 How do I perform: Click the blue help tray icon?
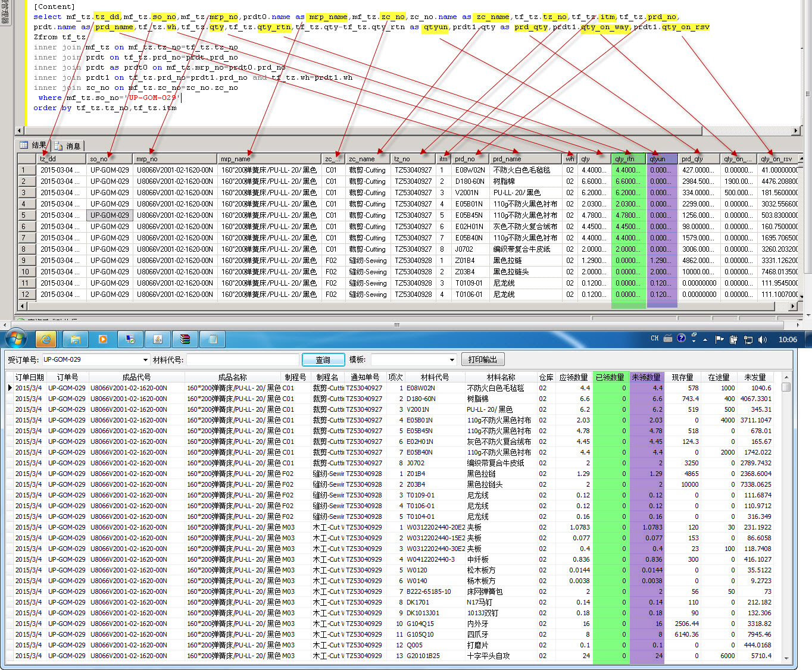point(681,338)
